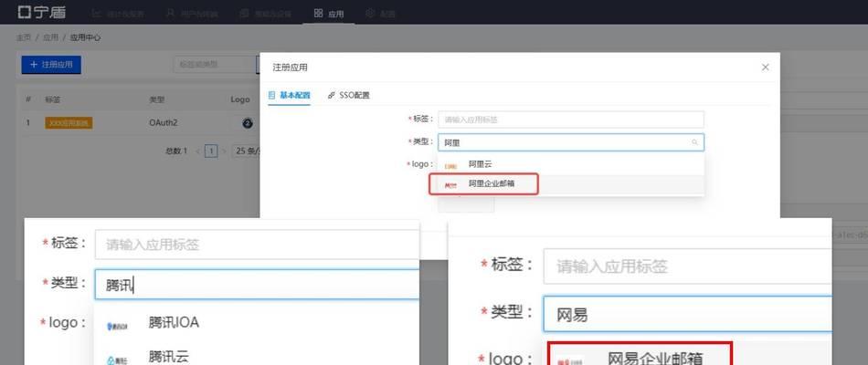Go to 主页 in the breadcrumb
868x365 pixels.
[24, 37]
